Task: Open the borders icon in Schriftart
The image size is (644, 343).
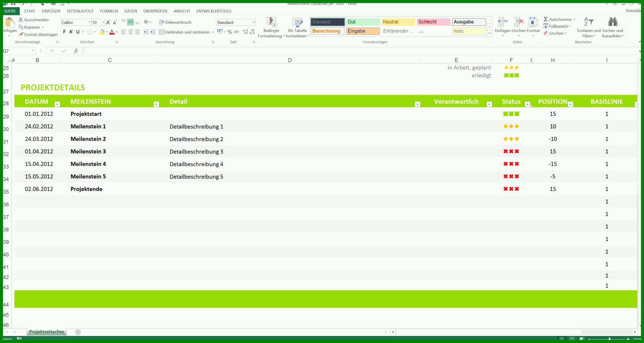Action: tap(90, 32)
